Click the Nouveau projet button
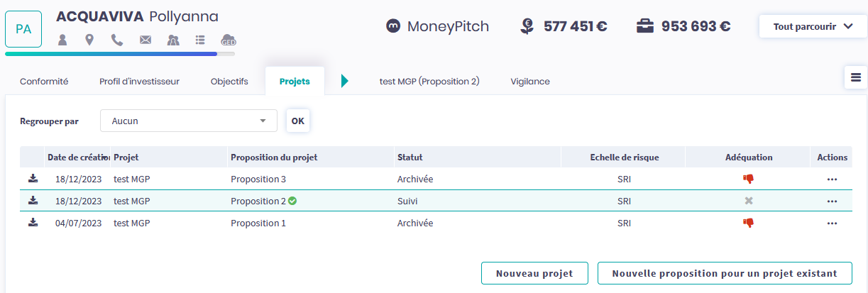 point(536,273)
